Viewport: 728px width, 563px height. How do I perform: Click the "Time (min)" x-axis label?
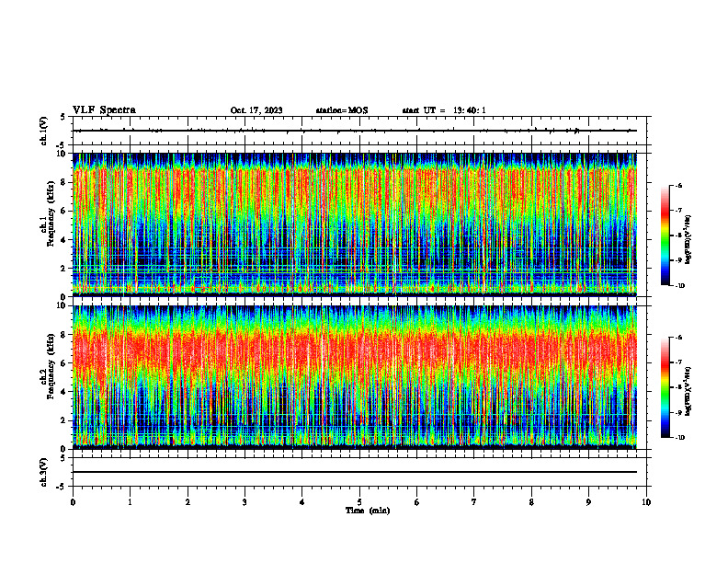click(368, 511)
